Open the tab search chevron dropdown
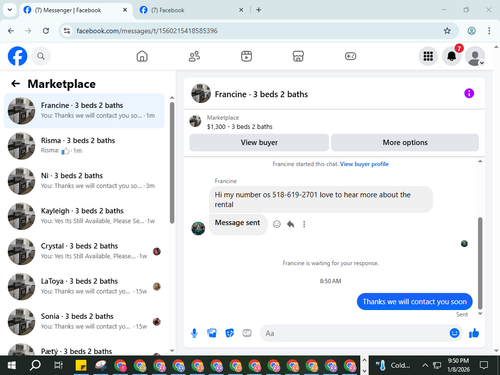Screen dimensions: 500x375 coord(10,10)
